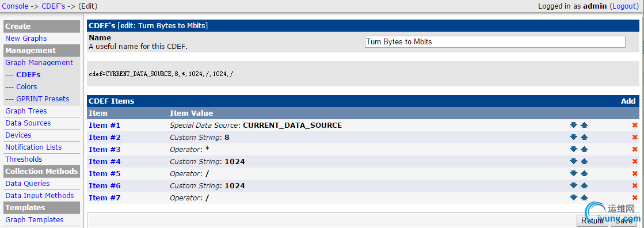The height and width of the screenshot is (228, 644).
Task: Open Item #5 link
Action: pos(104,174)
